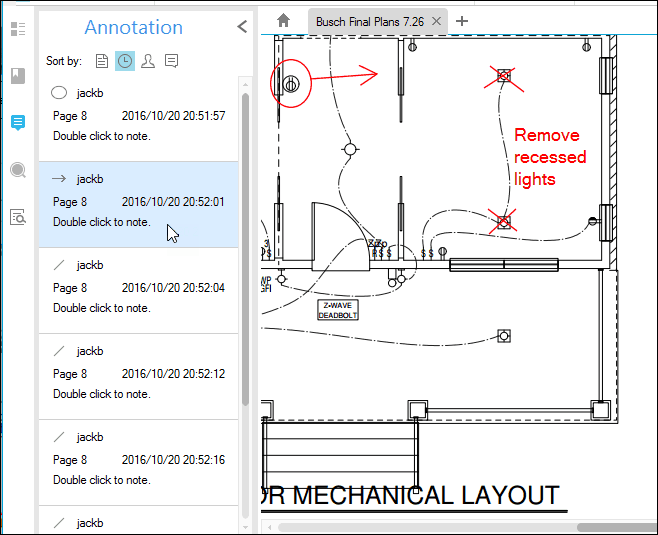Click the document horizontal scrollbar thumb
The image size is (658, 535).
(617, 527)
